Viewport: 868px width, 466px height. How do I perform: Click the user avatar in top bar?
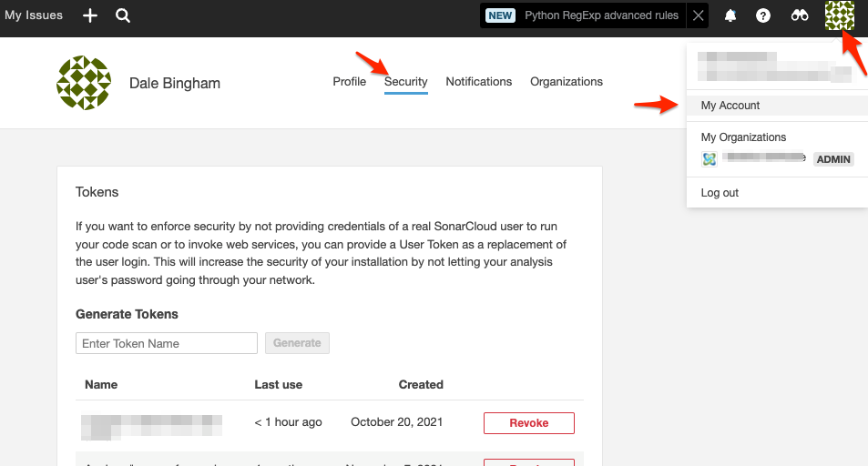pyautogui.click(x=840, y=15)
